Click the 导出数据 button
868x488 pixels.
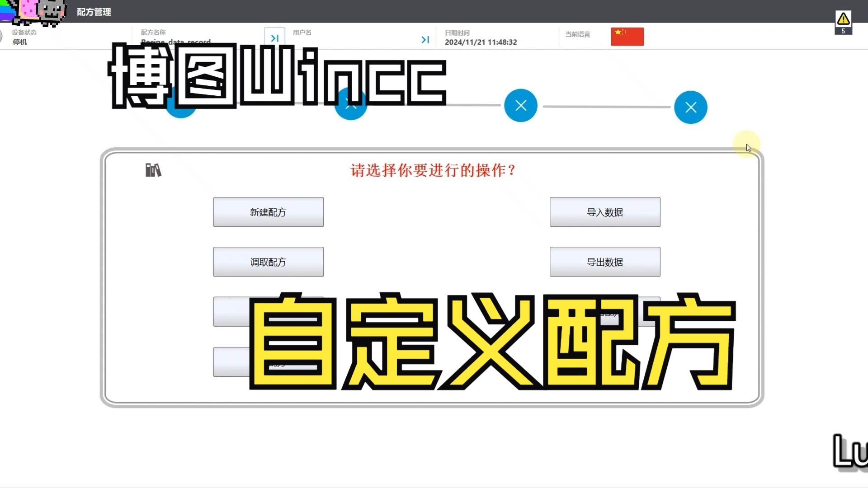(x=605, y=262)
